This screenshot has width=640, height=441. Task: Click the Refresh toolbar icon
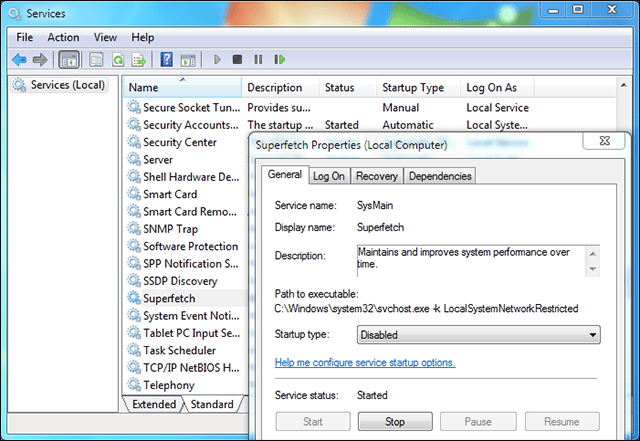point(118,59)
